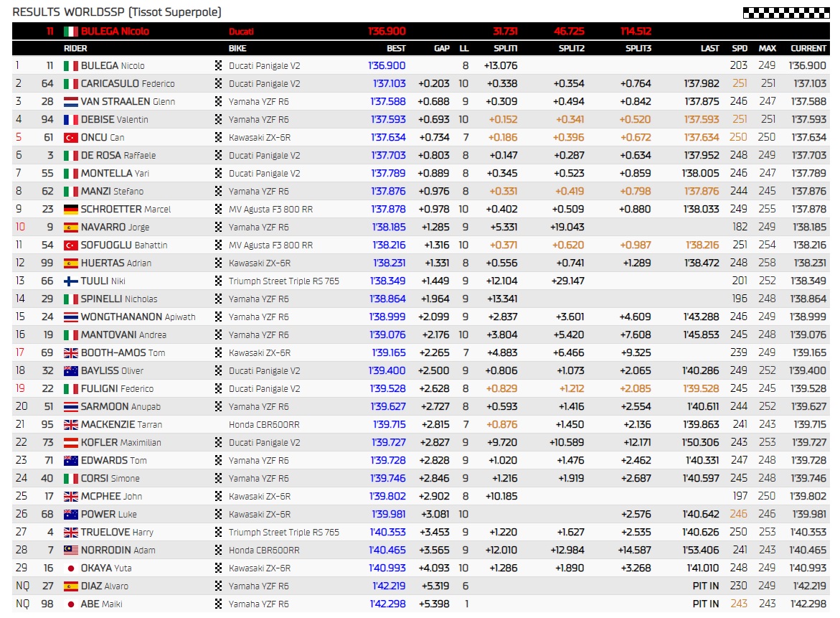This screenshot has width=840, height=618.
Task: Click the GAP column header
Action: pos(442,48)
